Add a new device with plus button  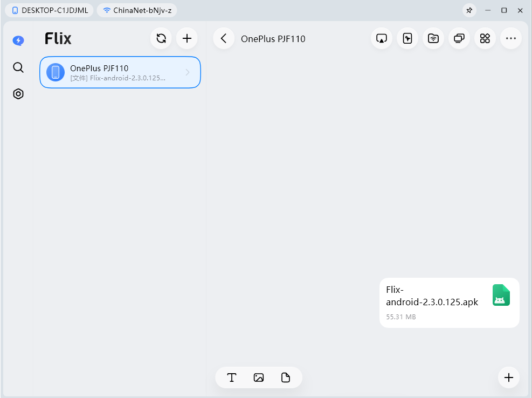[x=187, y=38]
